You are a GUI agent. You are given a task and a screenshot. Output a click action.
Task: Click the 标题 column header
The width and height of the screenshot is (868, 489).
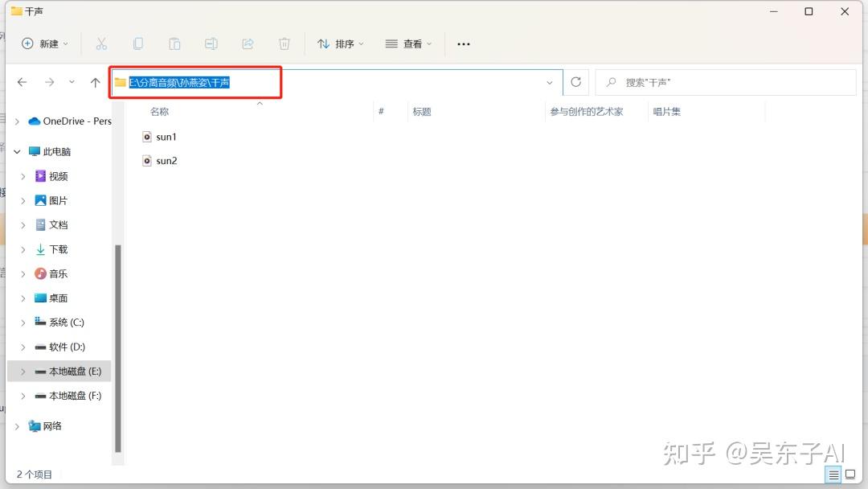(x=422, y=112)
